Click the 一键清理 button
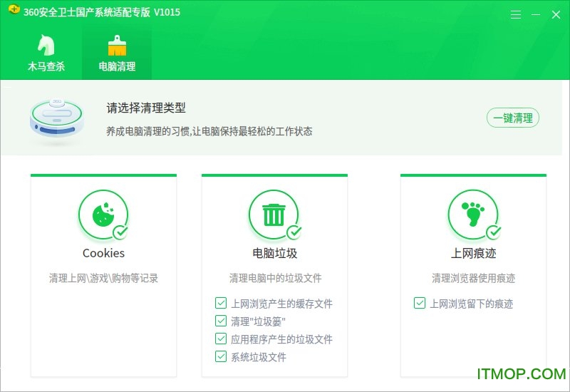Image resolution: width=570 pixels, height=392 pixels. [x=512, y=118]
